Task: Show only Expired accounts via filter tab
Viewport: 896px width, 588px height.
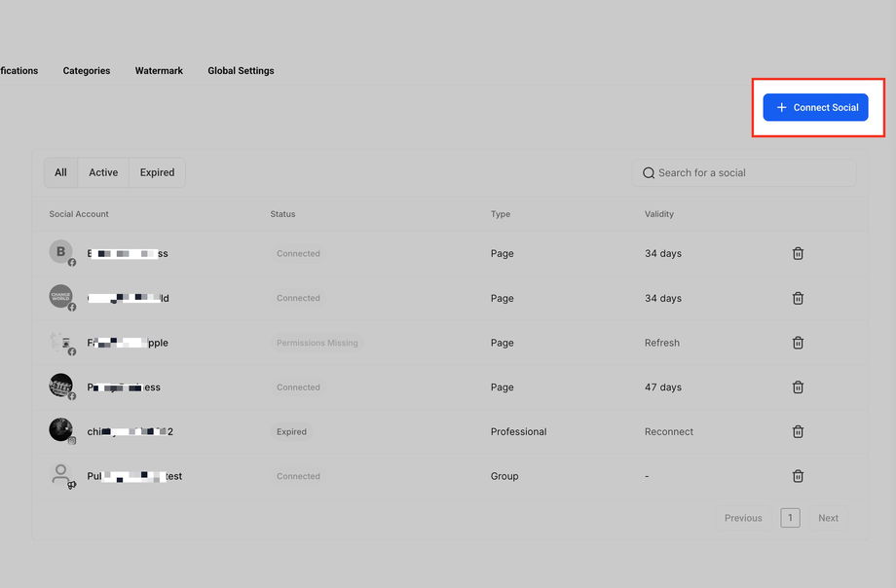Action: coord(157,172)
